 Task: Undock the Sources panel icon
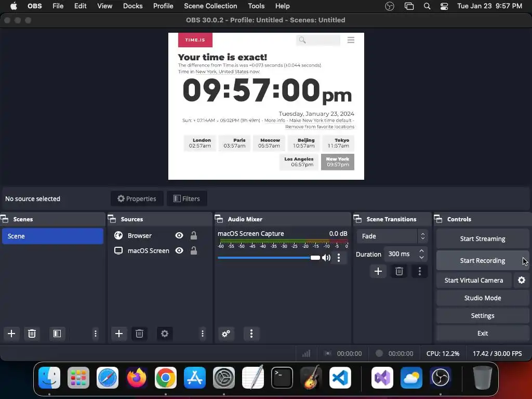point(112,219)
